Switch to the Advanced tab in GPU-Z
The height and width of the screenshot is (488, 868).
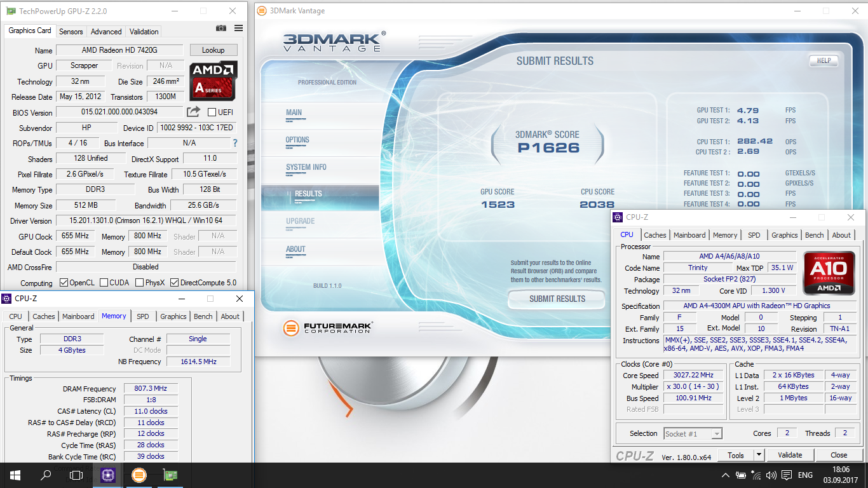(106, 32)
